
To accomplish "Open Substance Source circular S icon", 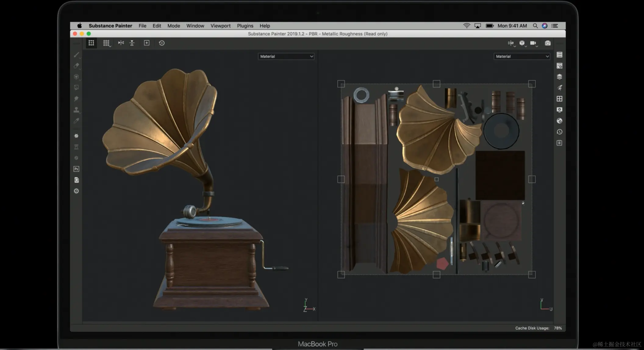I will (77, 191).
